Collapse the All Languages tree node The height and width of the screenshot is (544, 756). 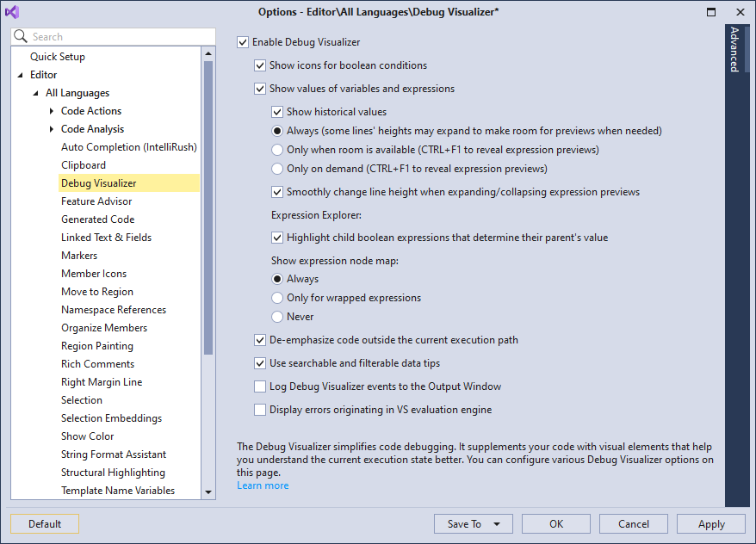35,93
